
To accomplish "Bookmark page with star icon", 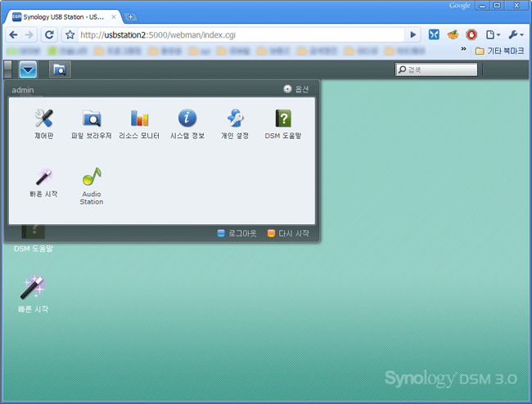I will coord(70,34).
